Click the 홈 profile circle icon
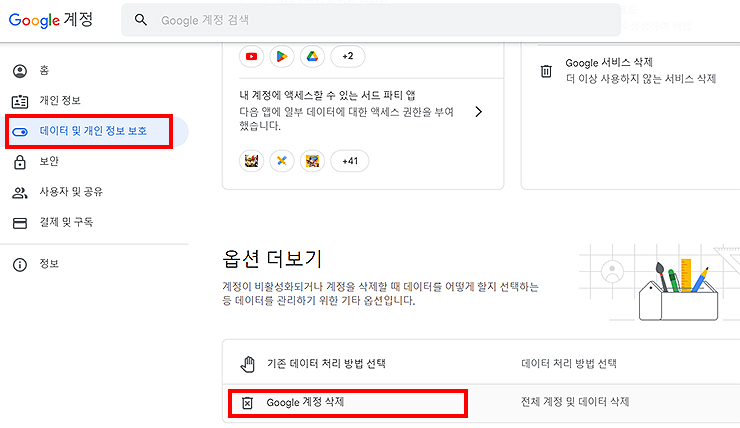The width and height of the screenshot is (740, 428). tap(20, 71)
